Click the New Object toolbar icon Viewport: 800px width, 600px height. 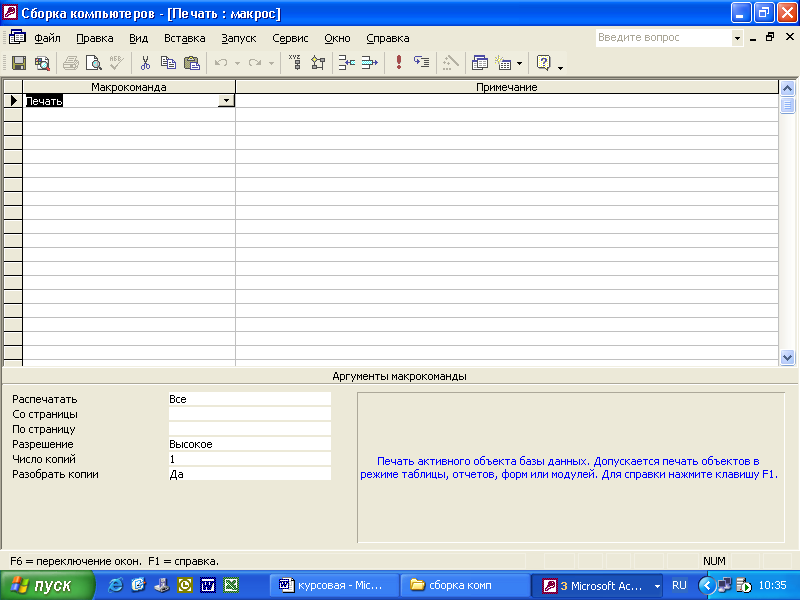click(503, 63)
